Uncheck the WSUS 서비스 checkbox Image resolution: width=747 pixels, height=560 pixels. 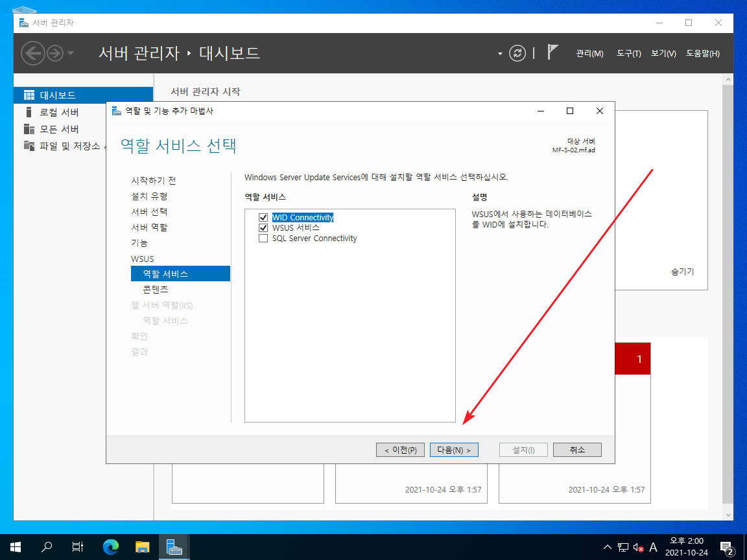(263, 227)
